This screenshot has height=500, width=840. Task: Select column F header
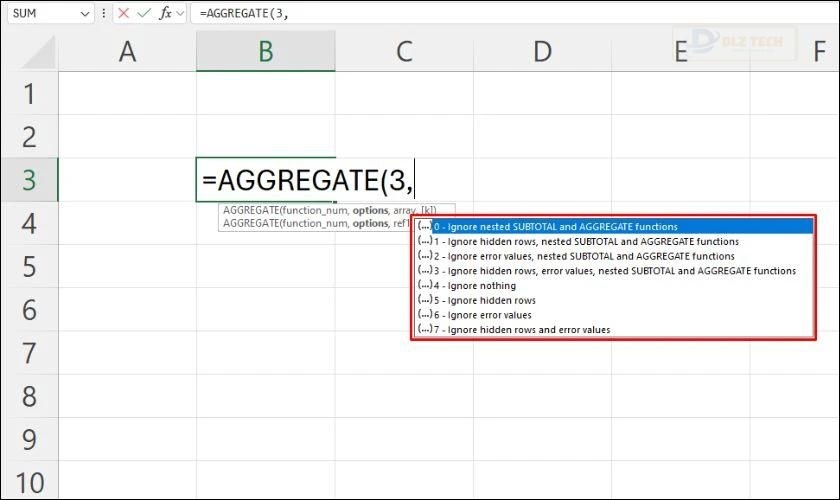795,51
